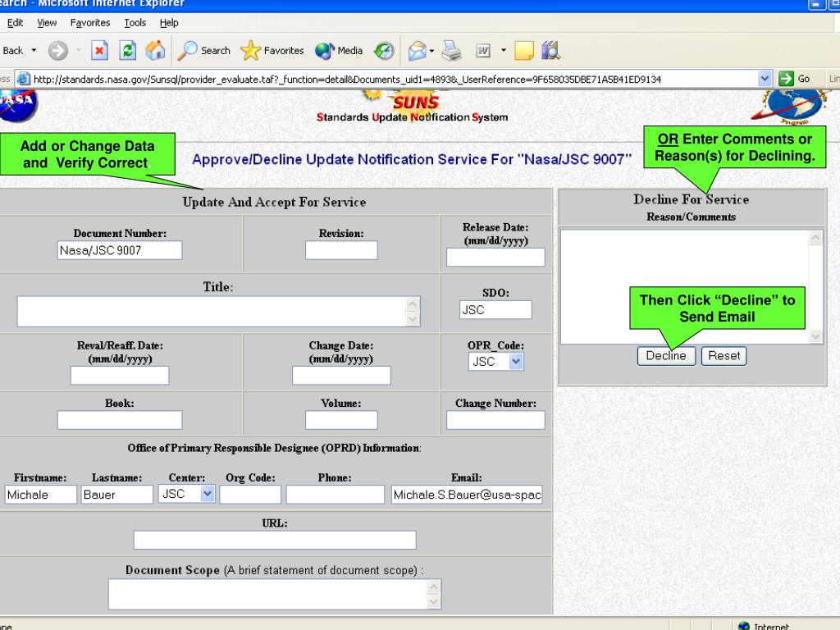
Task: Click into the Phone field
Action: [336, 494]
